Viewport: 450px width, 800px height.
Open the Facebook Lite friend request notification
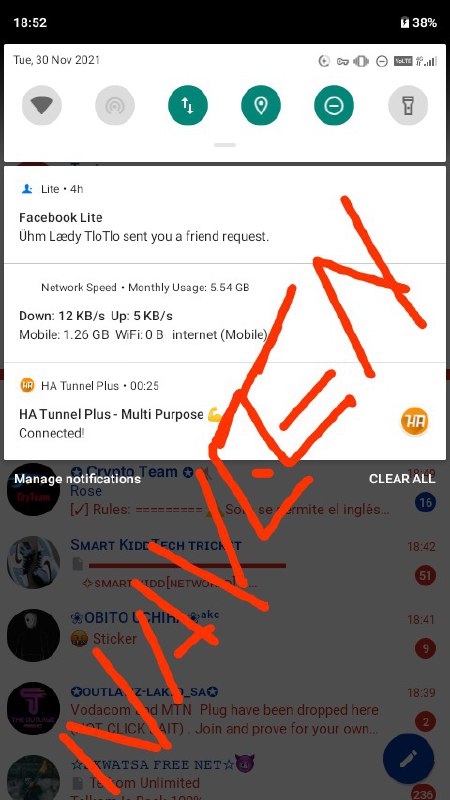tap(225, 215)
